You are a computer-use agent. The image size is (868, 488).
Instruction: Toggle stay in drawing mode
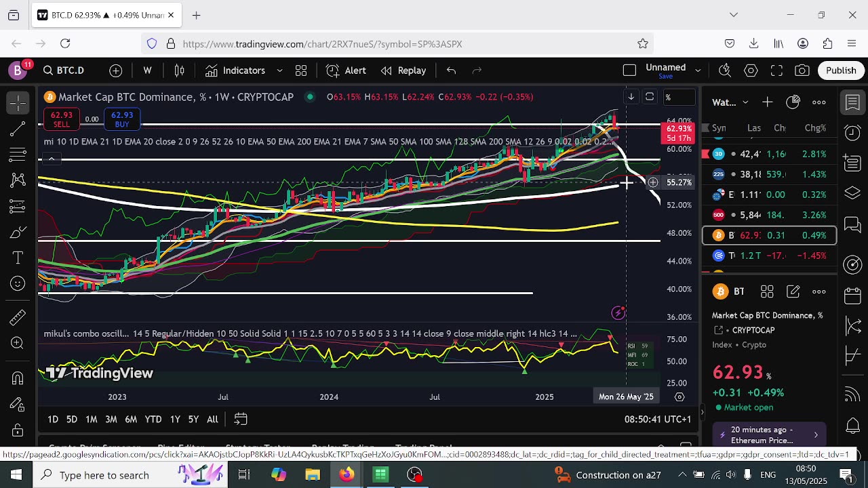[x=18, y=404]
